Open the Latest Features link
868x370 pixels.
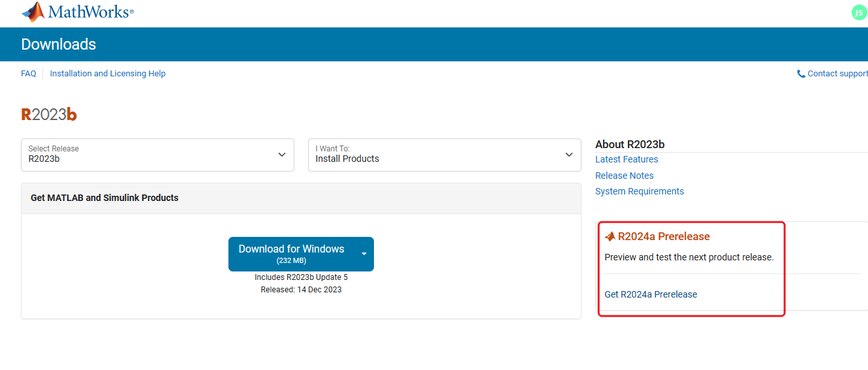627,159
